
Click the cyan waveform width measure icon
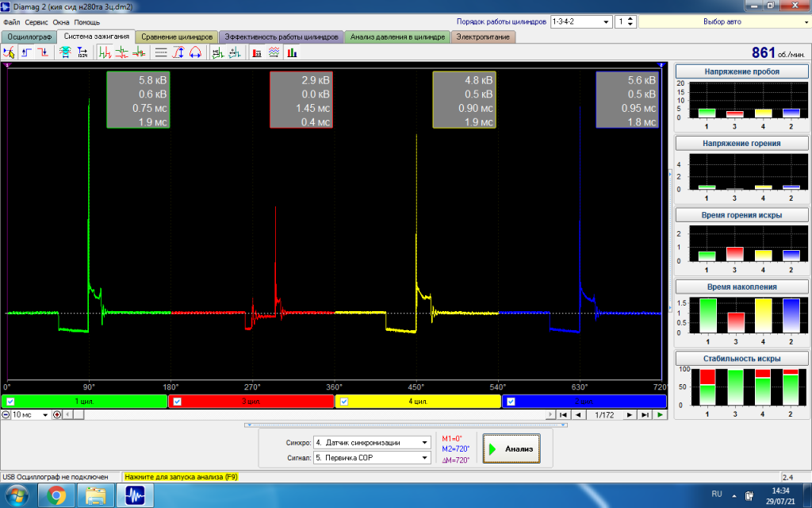(x=65, y=52)
